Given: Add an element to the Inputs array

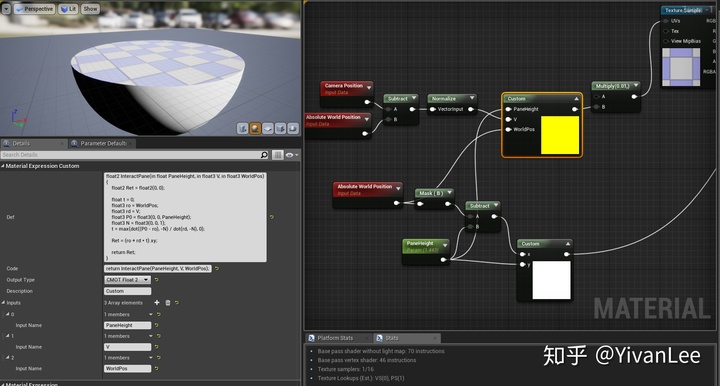Looking at the screenshot, I should tap(157, 302).
